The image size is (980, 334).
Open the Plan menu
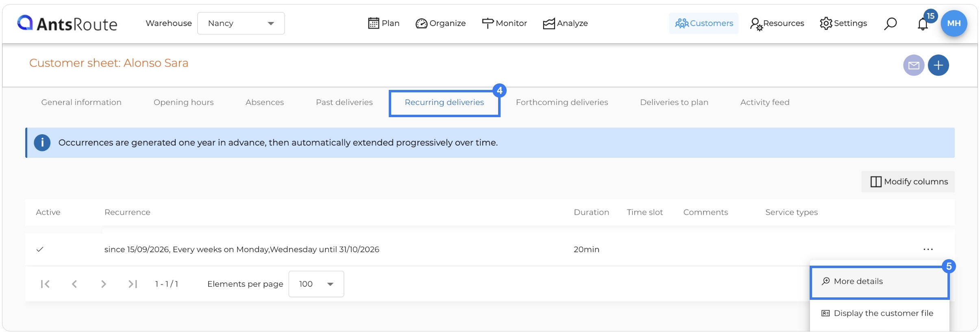tap(383, 23)
